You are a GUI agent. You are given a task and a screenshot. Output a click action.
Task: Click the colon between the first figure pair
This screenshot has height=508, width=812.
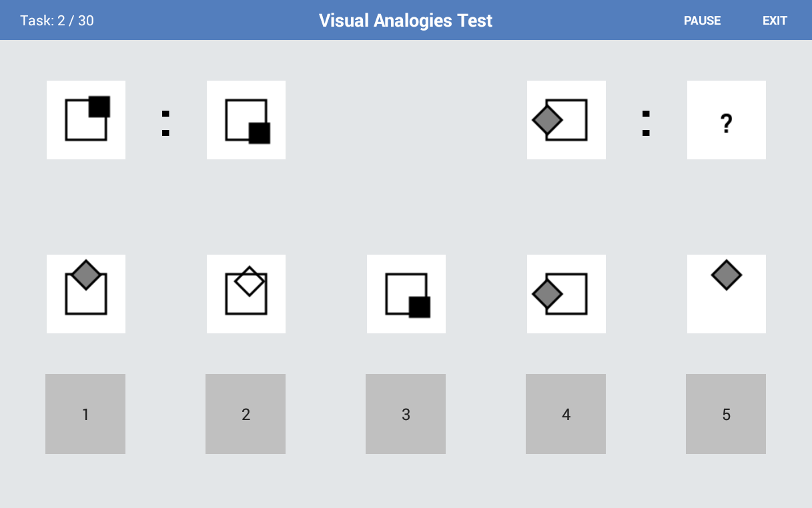pos(165,123)
